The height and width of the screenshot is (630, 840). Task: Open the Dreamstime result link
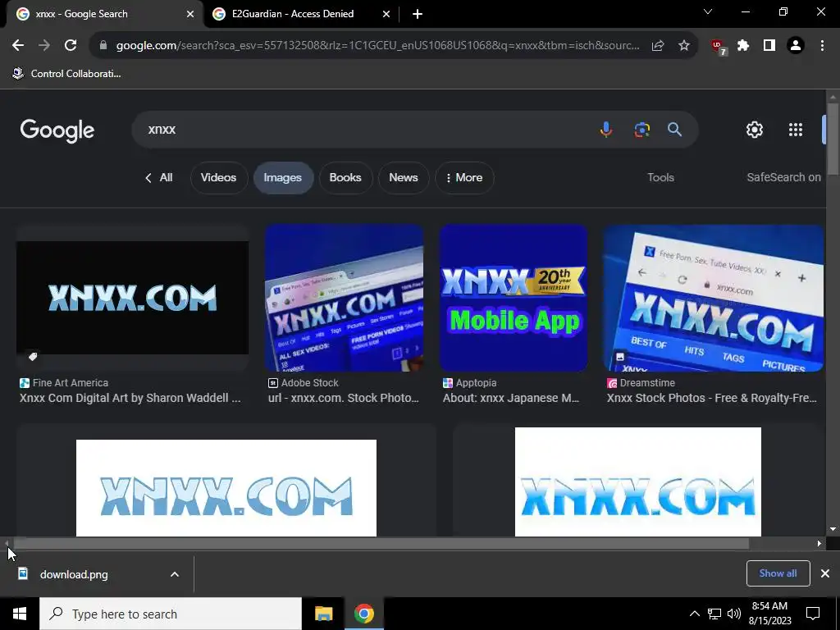point(712,398)
